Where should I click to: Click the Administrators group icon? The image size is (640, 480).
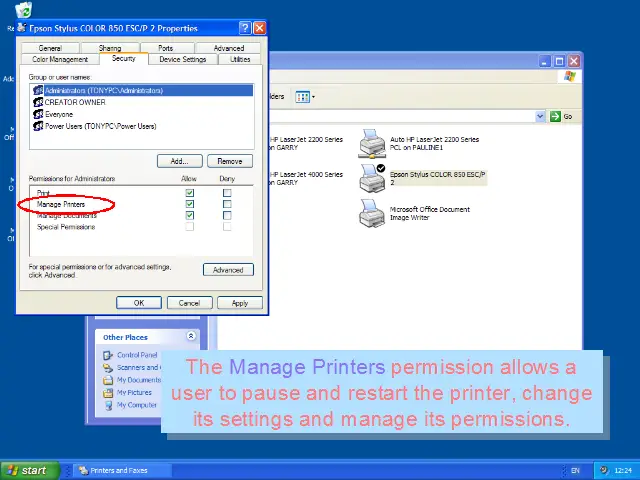[x=38, y=90]
